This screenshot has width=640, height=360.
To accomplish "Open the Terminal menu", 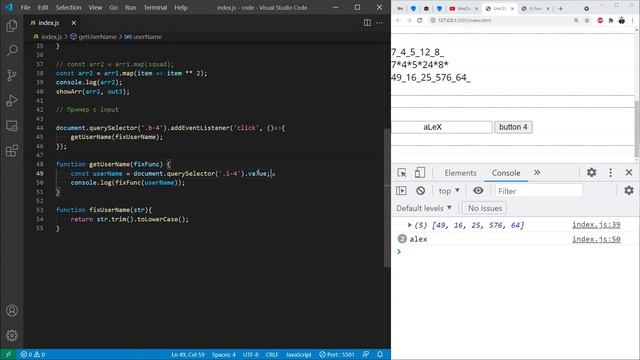I will coord(155,7).
